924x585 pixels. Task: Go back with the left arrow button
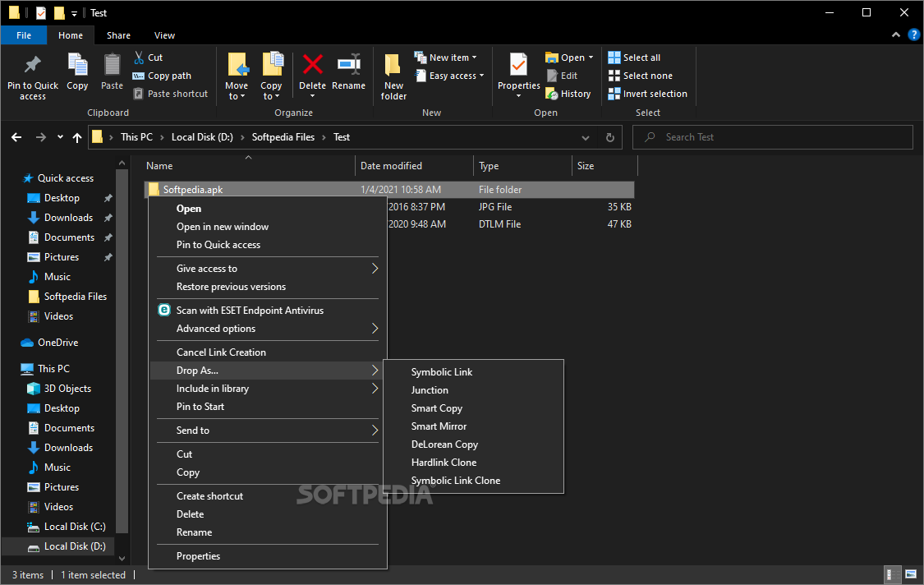coord(16,137)
